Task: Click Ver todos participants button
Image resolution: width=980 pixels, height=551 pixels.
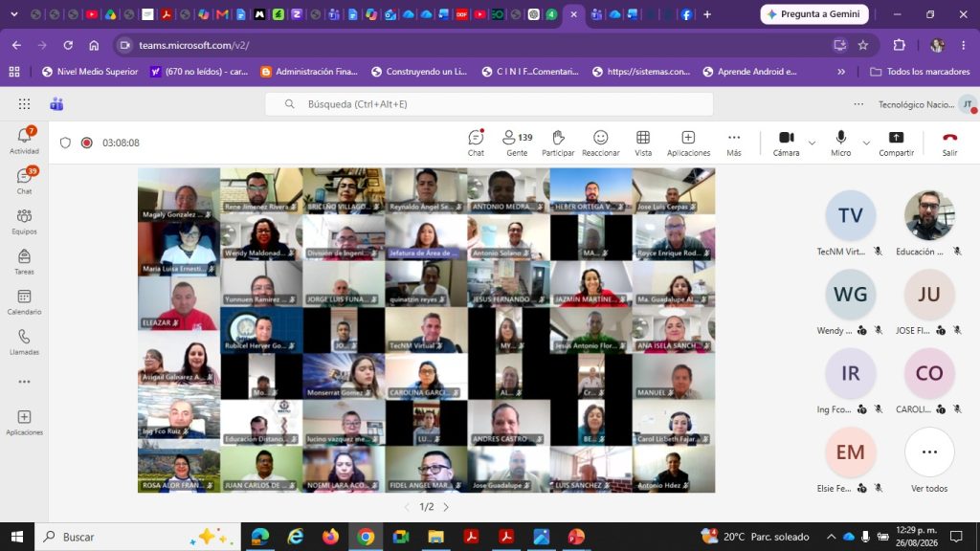Action: [928, 461]
